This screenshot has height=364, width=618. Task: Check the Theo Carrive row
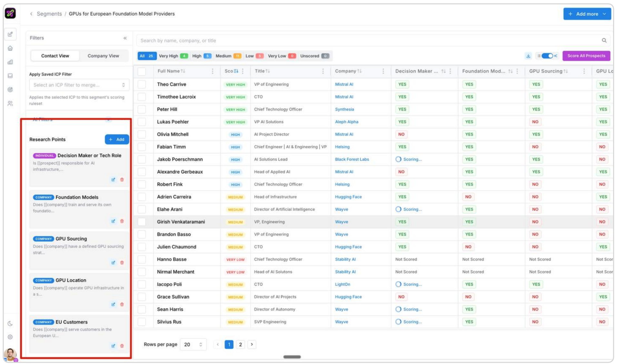point(142,84)
